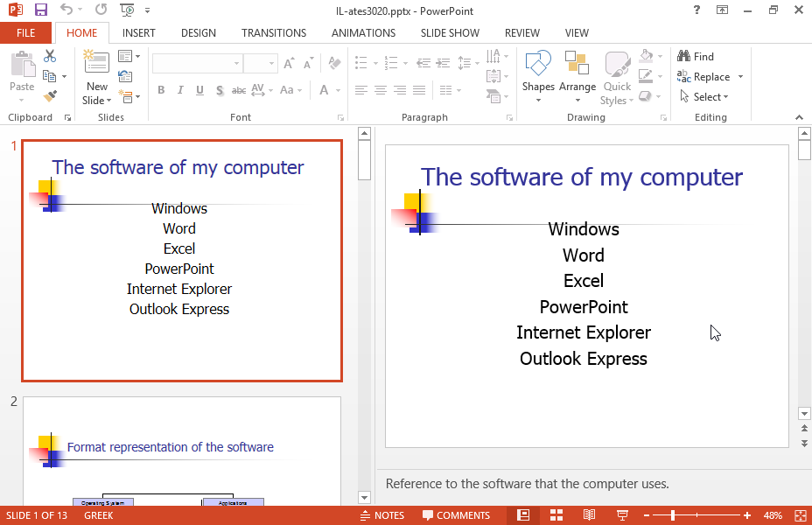Decrease list indent level
This screenshot has height=525, width=812.
(x=423, y=63)
